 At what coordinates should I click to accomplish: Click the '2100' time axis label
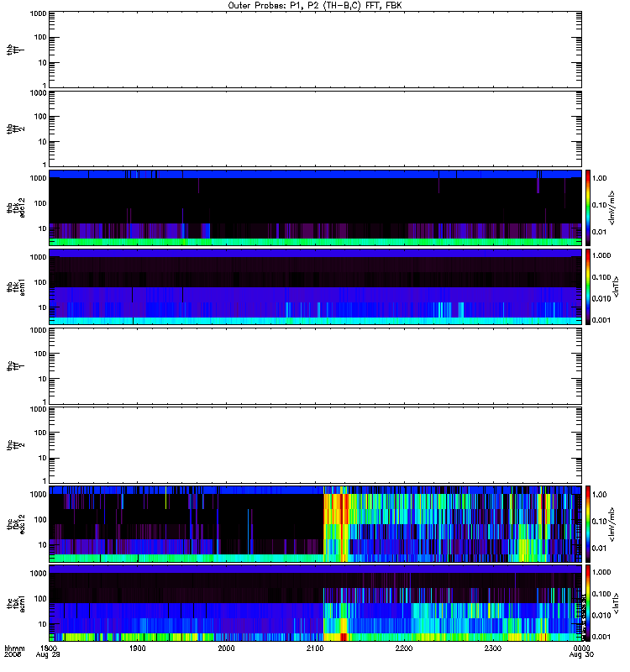tap(315, 648)
